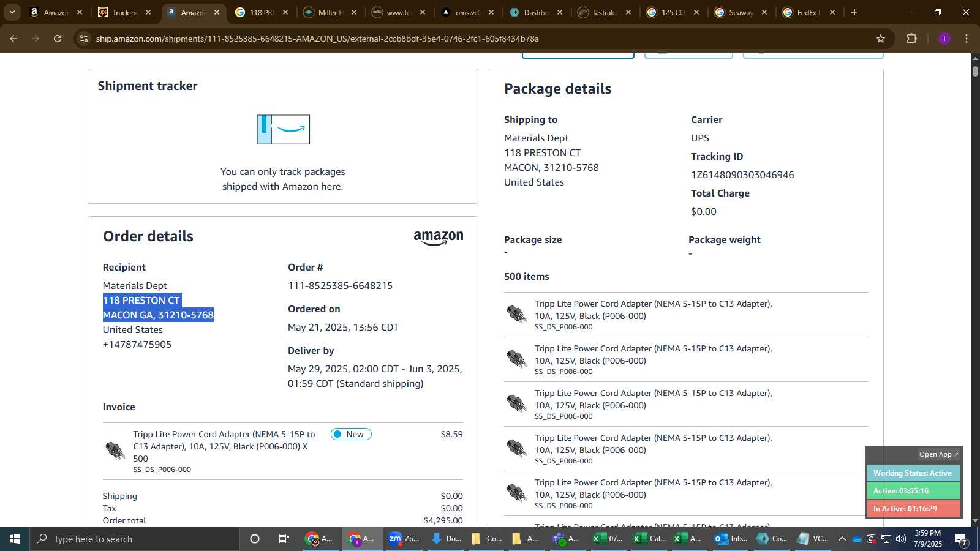Switch to the UPS Tracking tab
This screenshot has width=980, height=551.
(x=124, y=12)
